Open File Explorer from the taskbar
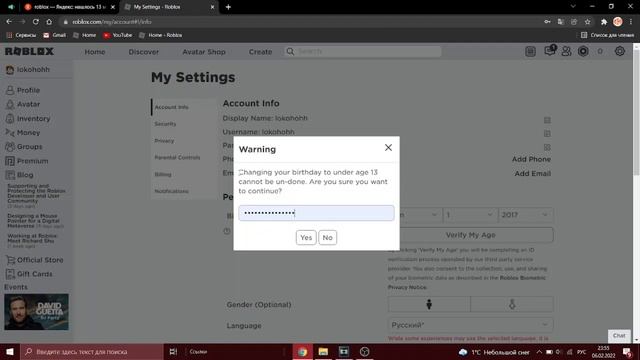This screenshot has height=360, width=640. pyautogui.click(x=323, y=351)
